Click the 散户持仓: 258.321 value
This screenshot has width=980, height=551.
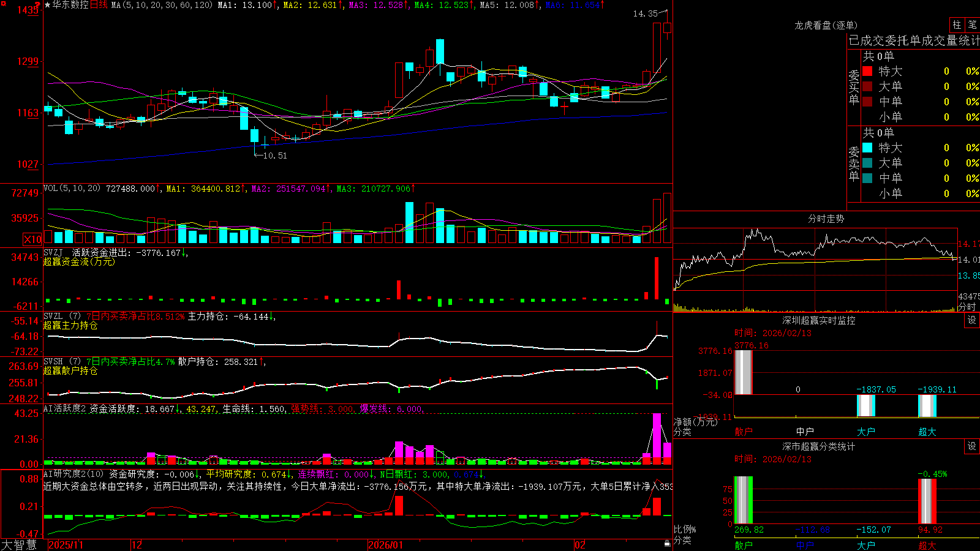(218, 361)
